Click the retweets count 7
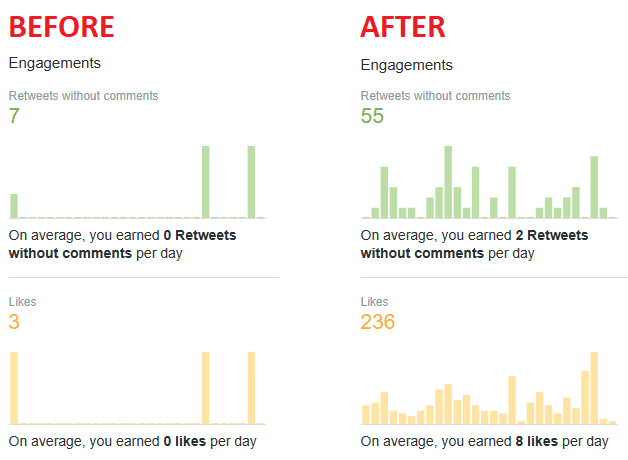The image size is (628, 460). tap(14, 116)
